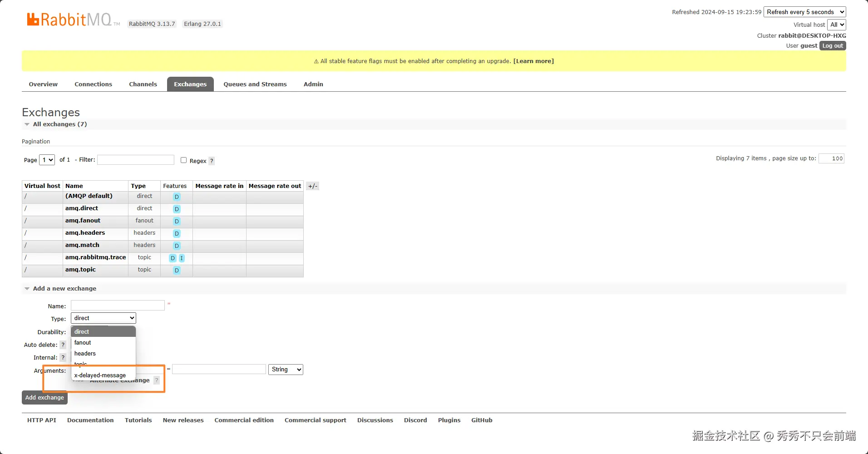This screenshot has width=868, height=454.
Task: Open the exchange Type dropdown
Action: pos(104,318)
